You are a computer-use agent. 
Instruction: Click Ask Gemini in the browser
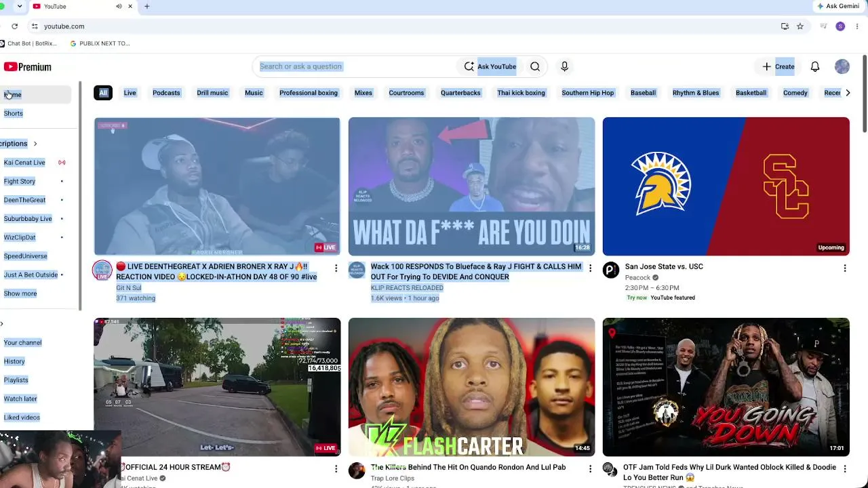(x=838, y=6)
